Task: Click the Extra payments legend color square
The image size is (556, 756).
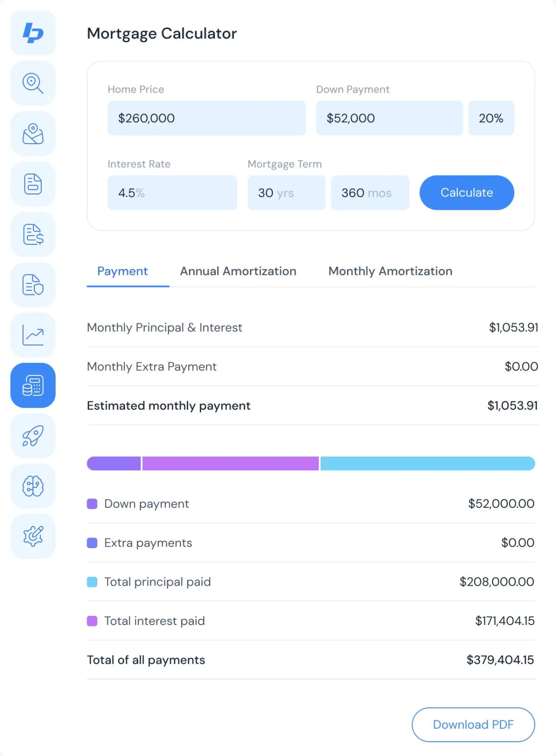Action: (x=92, y=543)
